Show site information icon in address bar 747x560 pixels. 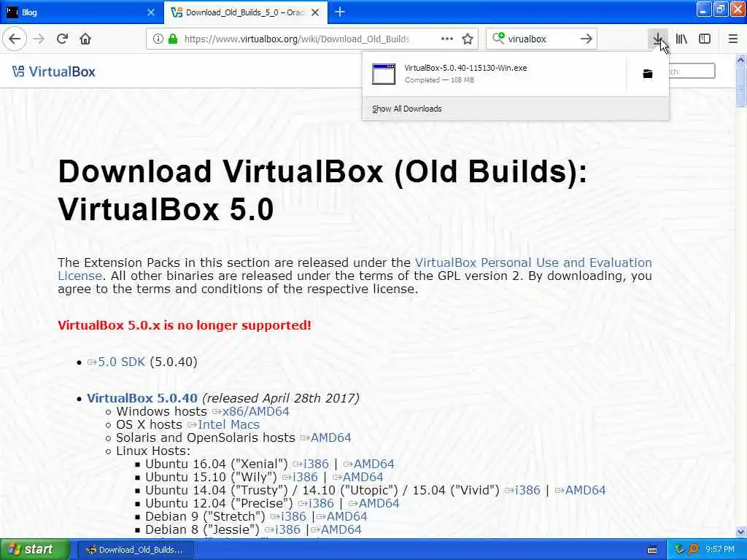tap(158, 39)
